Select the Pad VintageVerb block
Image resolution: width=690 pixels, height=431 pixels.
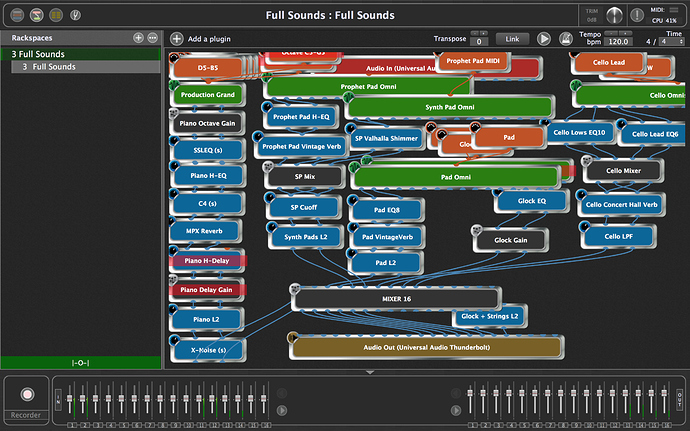pyautogui.click(x=387, y=237)
